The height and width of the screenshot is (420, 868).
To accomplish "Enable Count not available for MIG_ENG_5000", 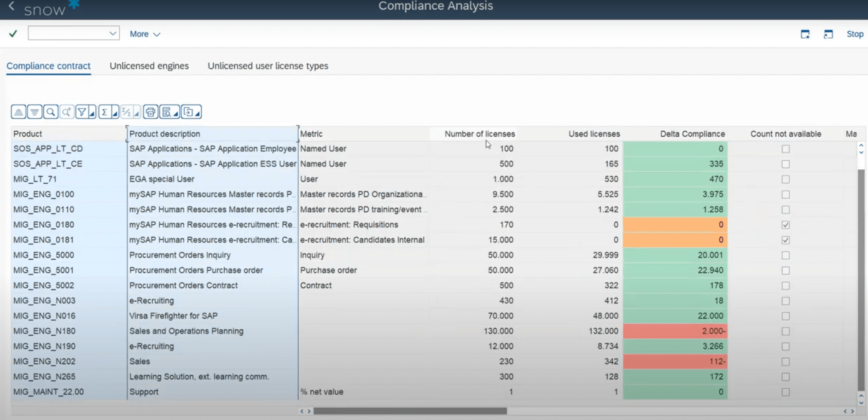I will point(785,255).
